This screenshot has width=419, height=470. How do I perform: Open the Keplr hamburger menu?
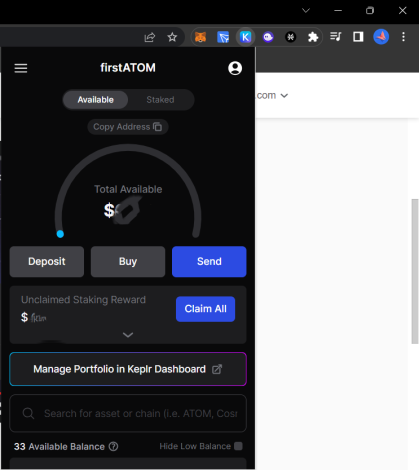pyautogui.click(x=21, y=68)
